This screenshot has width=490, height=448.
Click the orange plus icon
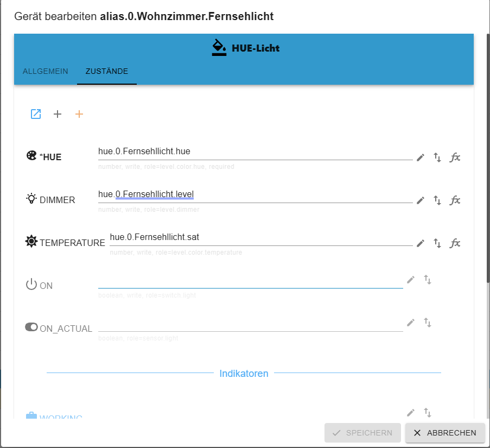79,114
